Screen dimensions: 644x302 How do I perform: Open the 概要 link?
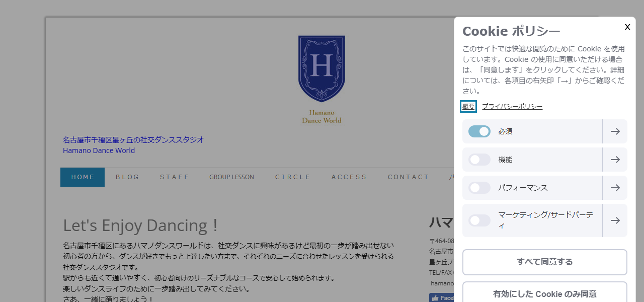point(468,107)
